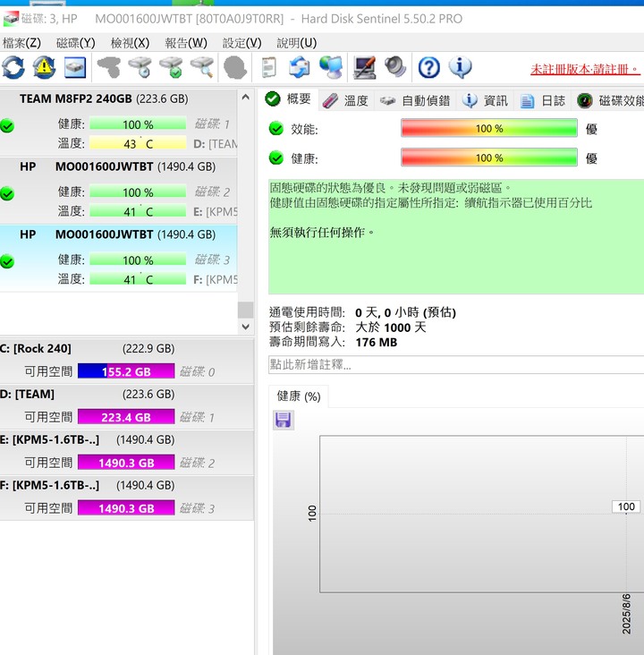Click the 點此新增註釋 comment field
The image size is (644, 655).
click(x=456, y=365)
